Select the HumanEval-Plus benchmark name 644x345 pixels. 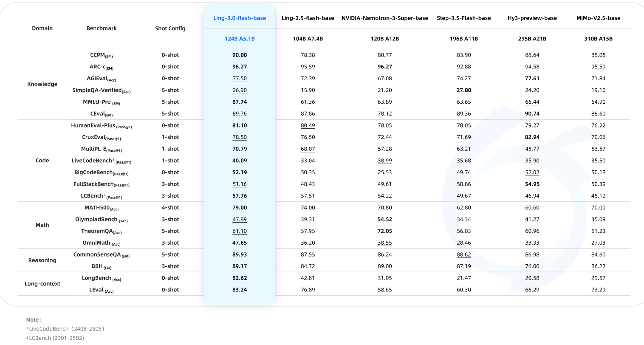tap(102, 126)
